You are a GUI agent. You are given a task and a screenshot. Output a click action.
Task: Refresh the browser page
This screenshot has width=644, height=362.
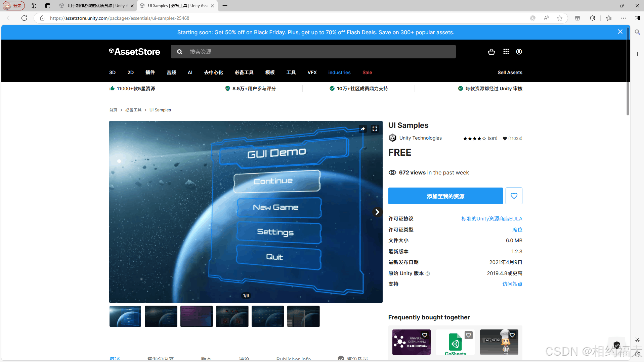click(x=24, y=18)
